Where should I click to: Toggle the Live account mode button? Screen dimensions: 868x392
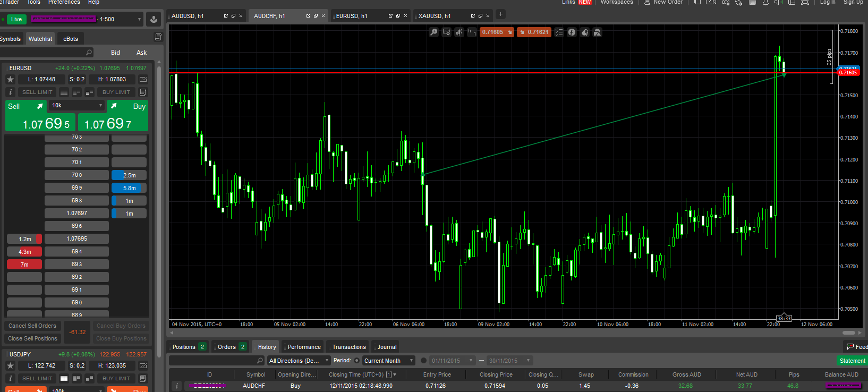tap(16, 20)
